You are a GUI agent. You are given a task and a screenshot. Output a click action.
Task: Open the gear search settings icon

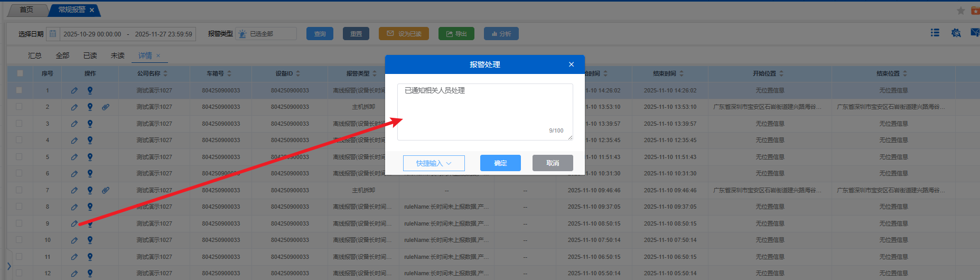[956, 33]
